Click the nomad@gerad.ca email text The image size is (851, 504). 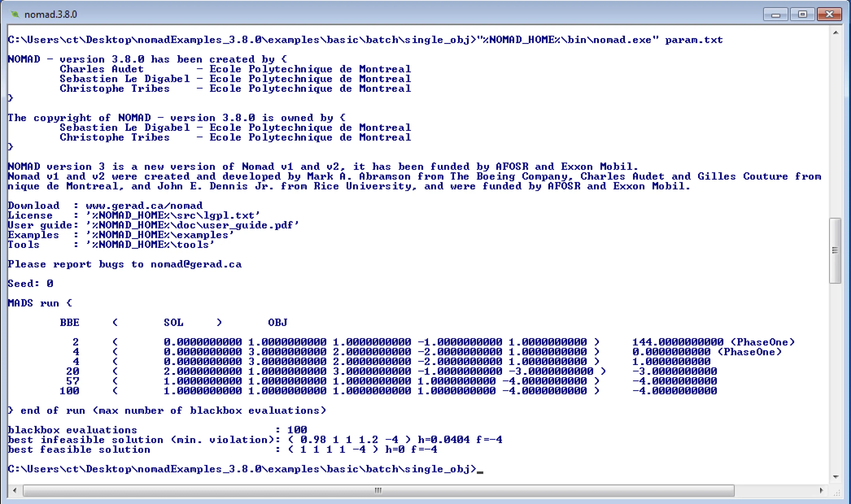(x=196, y=264)
